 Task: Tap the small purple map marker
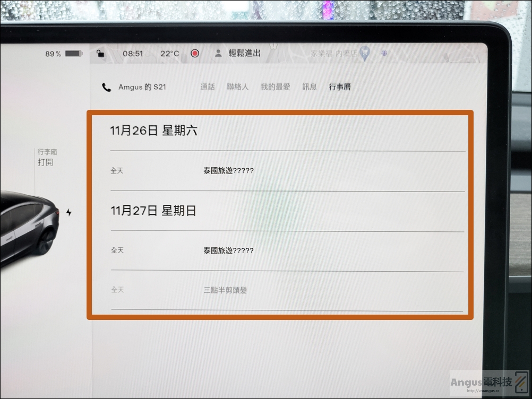pyautogui.click(x=384, y=53)
